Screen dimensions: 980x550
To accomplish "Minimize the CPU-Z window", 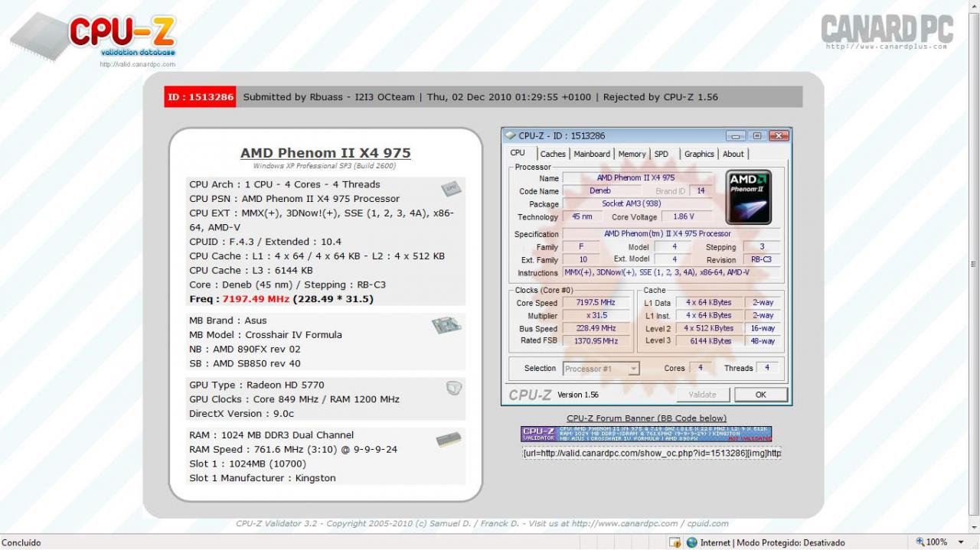I will tap(737, 135).
